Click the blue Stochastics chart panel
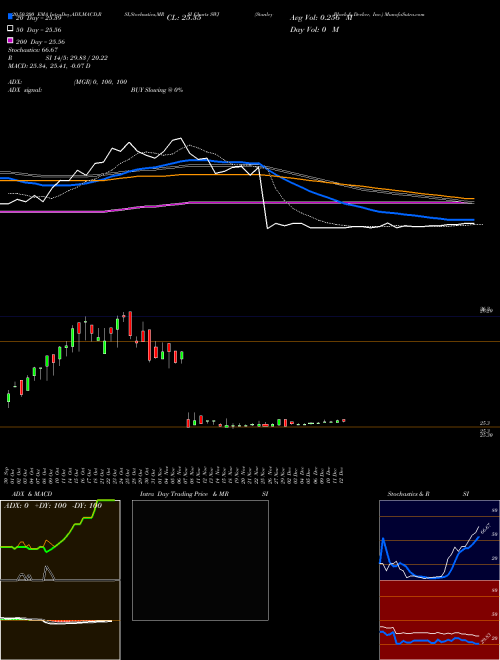The image size is (500, 660). [439, 540]
